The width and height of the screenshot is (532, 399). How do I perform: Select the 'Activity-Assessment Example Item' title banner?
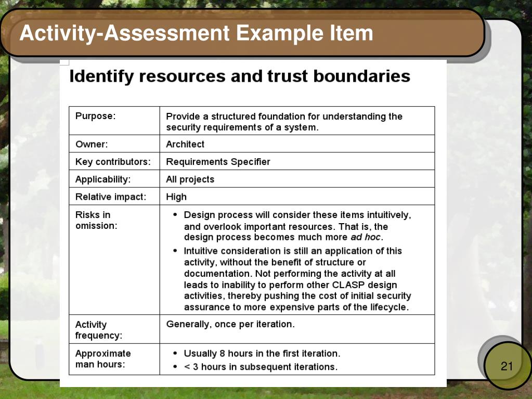tap(242, 33)
